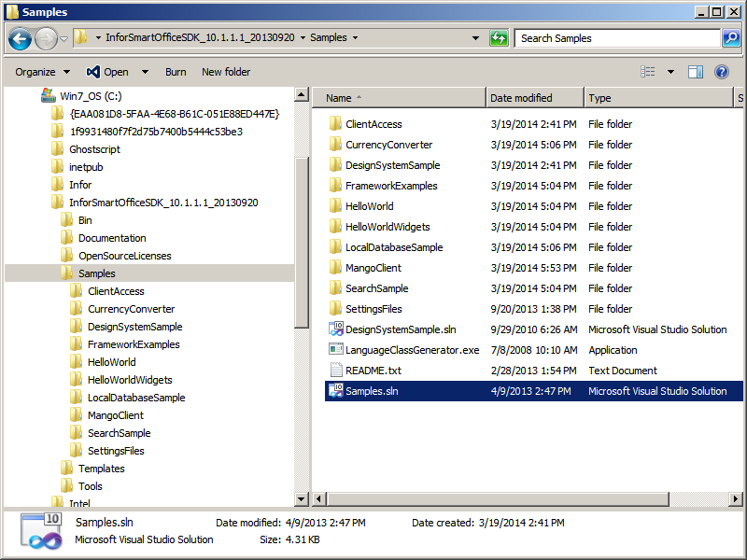The height and width of the screenshot is (560, 747).
Task: Click the Back navigation arrow button
Action: tap(21, 38)
